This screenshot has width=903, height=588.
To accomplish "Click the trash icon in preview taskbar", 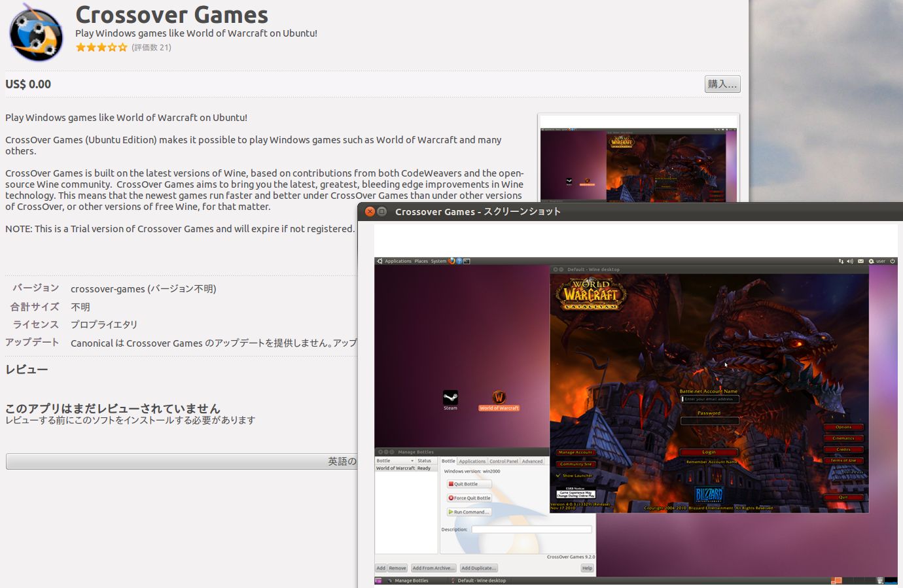I will pos(880,580).
